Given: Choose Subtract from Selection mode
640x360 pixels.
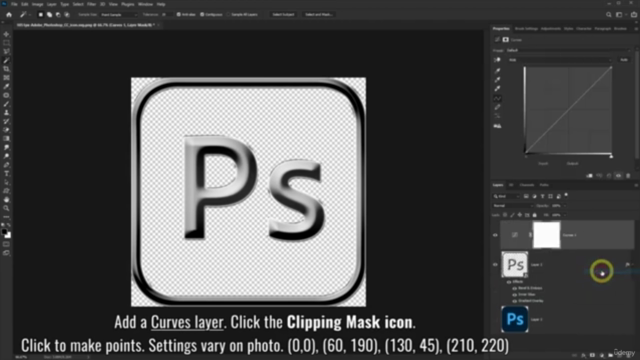Looking at the screenshot, I should click(58, 15).
